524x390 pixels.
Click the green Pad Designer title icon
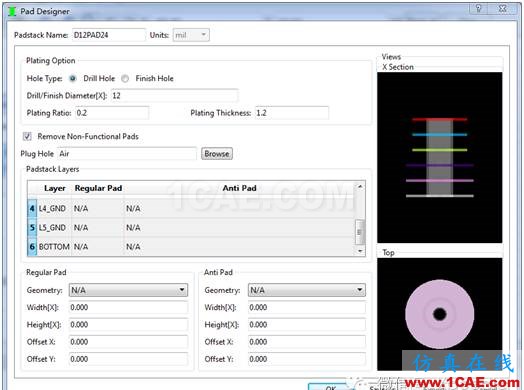(x=12, y=11)
